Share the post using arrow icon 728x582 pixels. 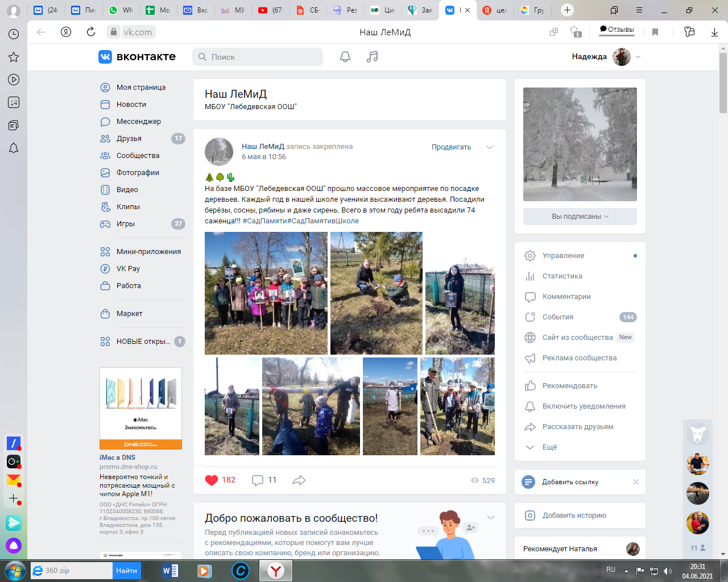[x=299, y=480]
